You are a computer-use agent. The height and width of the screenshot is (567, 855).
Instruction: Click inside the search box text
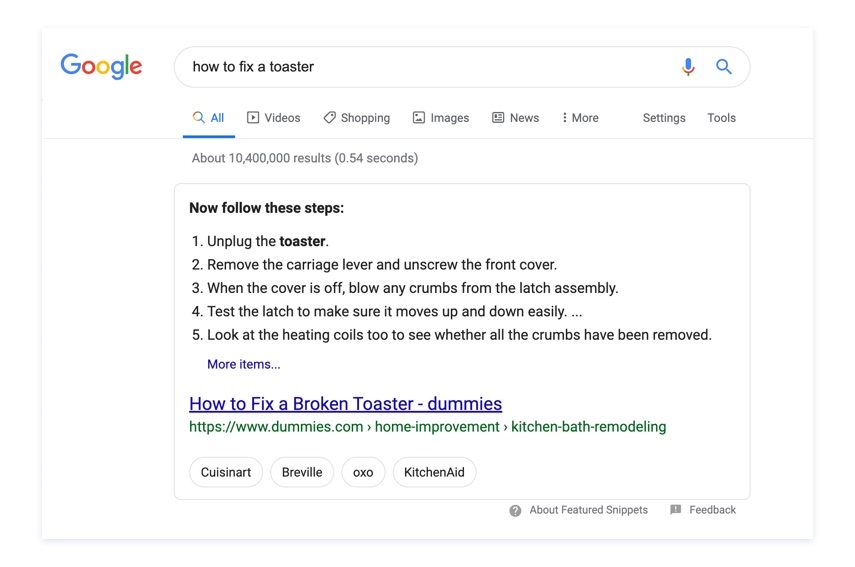pyautogui.click(x=253, y=67)
